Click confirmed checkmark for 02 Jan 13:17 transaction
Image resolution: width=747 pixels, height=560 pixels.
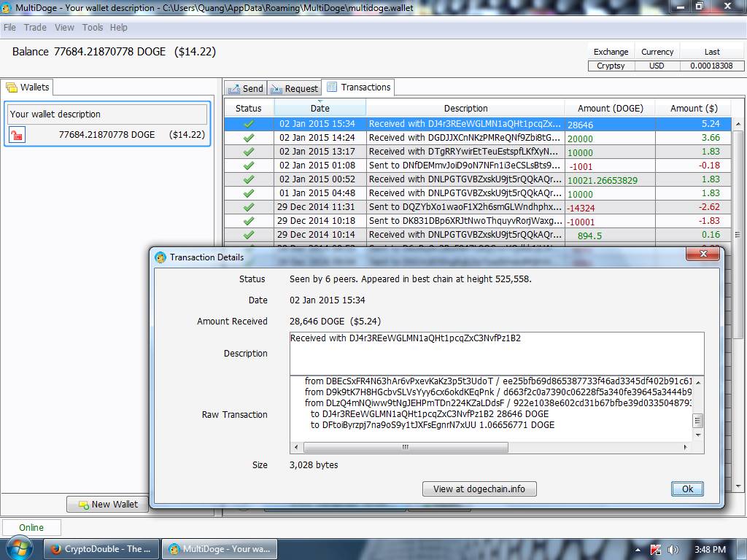(x=249, y=152)
